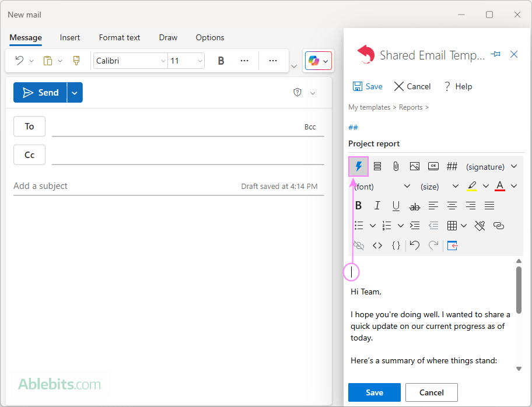Insert a bulleted list in template

[359, 226]
